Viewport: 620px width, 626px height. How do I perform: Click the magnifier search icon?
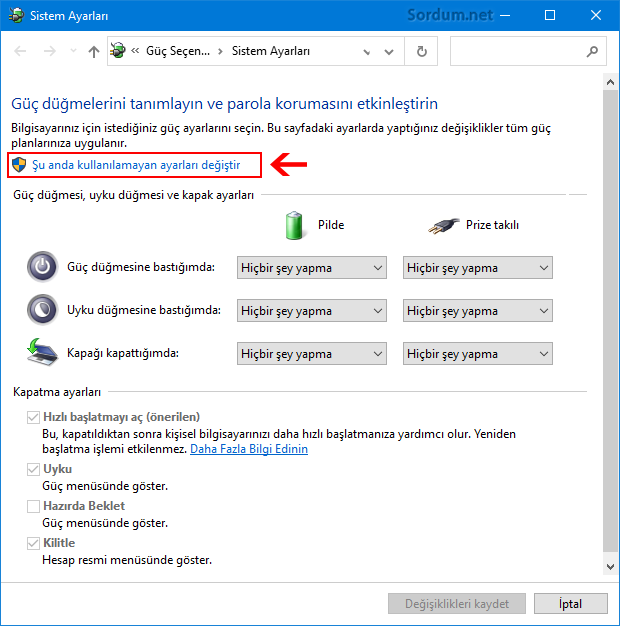(x=592, y=51)
